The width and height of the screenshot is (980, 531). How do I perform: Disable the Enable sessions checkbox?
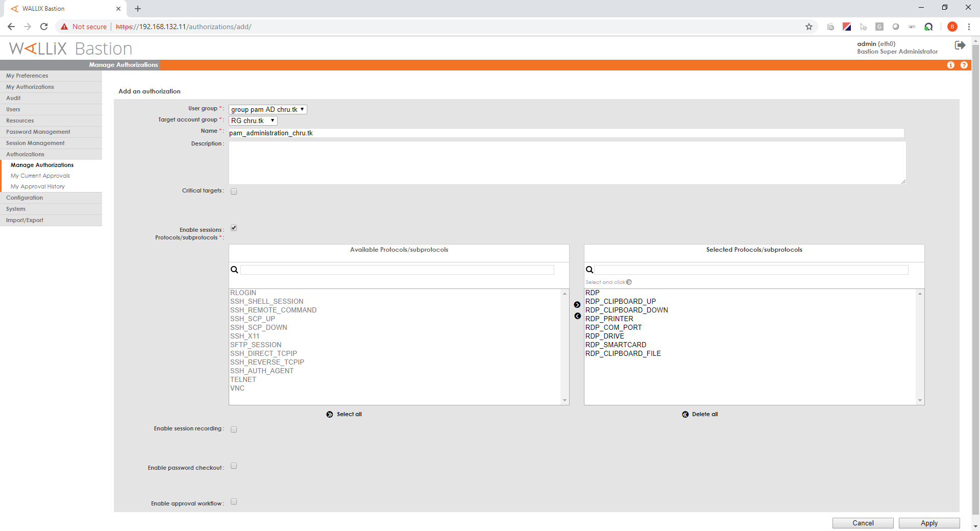[x=233, y=228]
